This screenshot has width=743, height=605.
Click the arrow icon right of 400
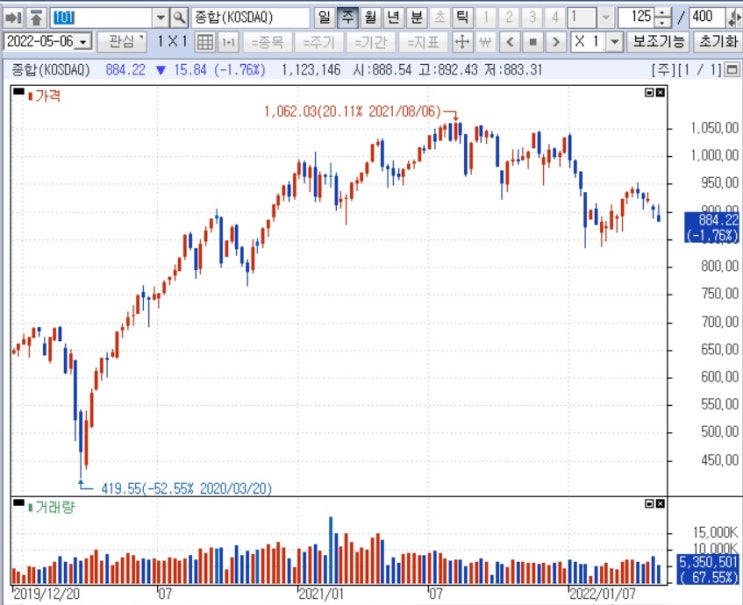click(735, 18)
